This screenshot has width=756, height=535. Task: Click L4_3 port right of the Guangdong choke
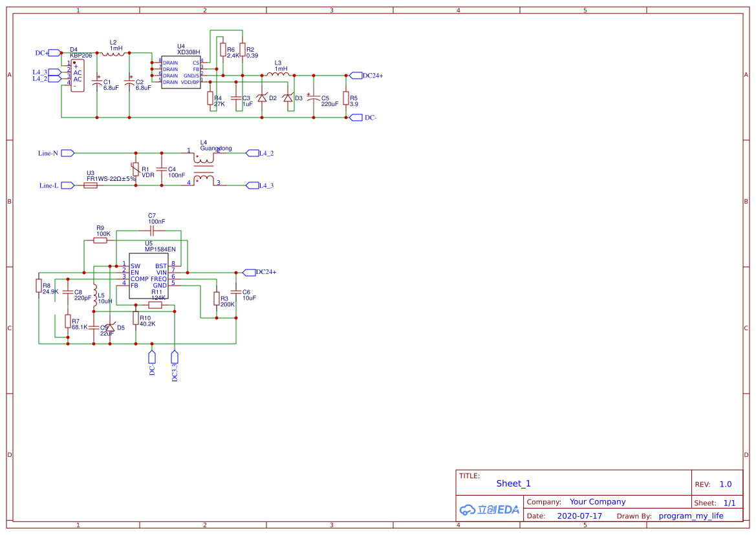click(x=252, y=185)
